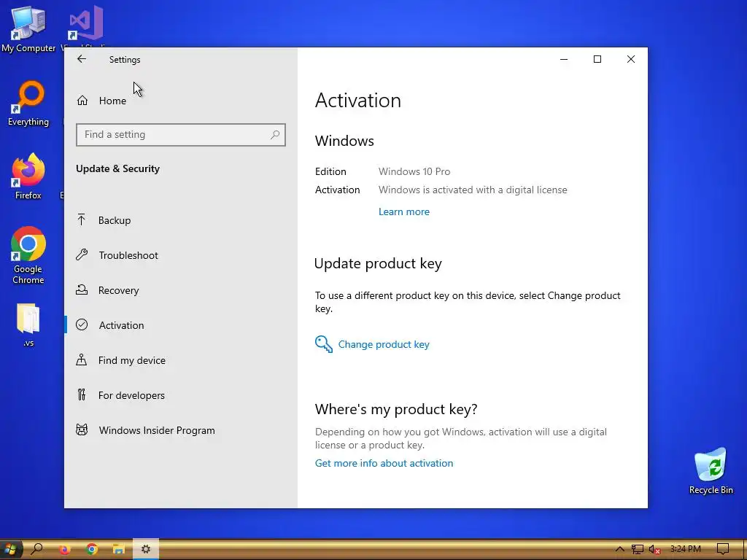This screenshot has height=560, width=747.
Task: Click the Home house icon
Action: tap(82, 101)
